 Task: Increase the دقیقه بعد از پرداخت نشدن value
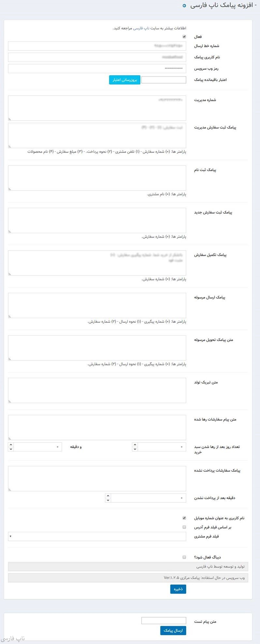pyautogui.click(x=108, y=496)
